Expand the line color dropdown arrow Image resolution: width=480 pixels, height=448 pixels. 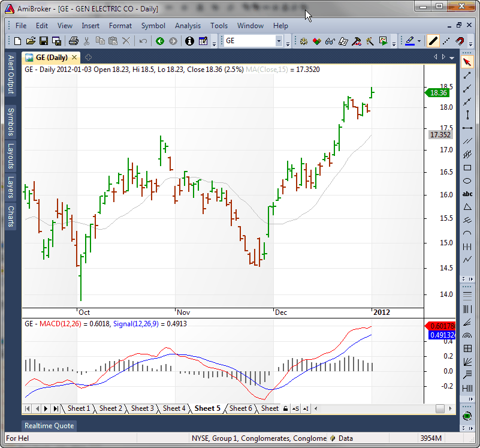pos(420,41)
